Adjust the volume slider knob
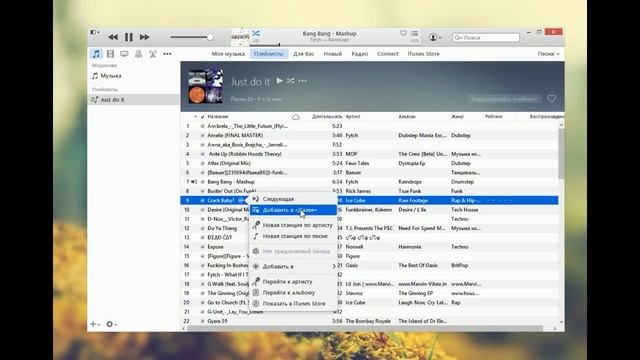 point(210,37)
